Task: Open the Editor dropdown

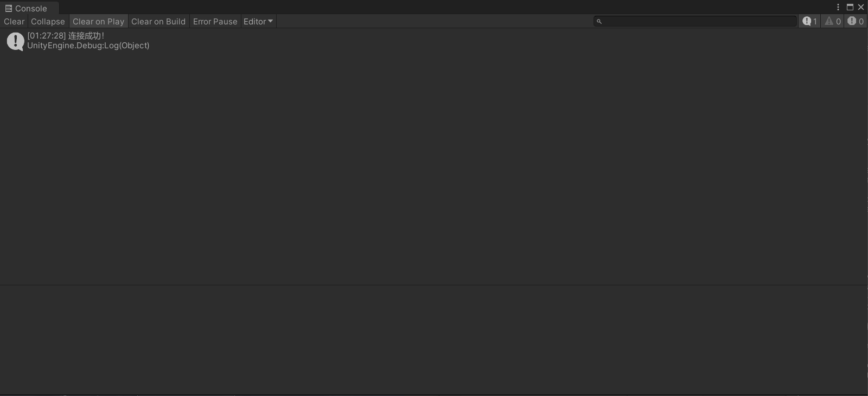Action: pos(258,22)
